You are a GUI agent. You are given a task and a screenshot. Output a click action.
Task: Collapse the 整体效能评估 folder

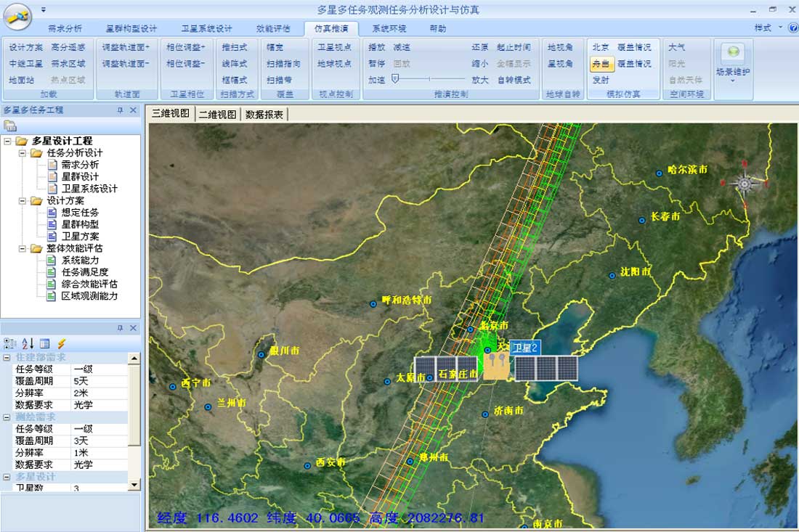click(22, 248)
